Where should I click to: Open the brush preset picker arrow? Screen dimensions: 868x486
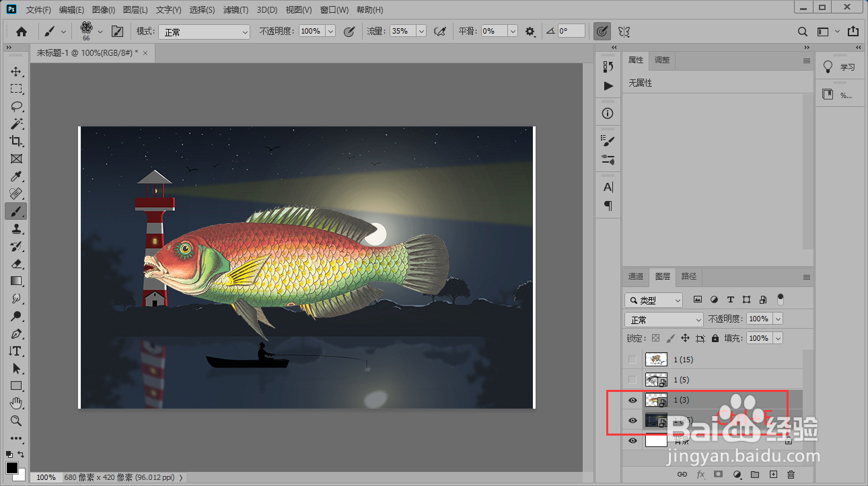tap(100, 32)
